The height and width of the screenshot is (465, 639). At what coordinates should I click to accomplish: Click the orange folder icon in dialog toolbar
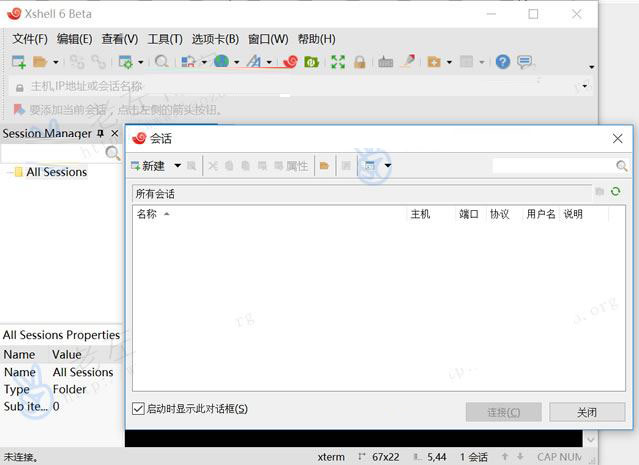point(324,166)
